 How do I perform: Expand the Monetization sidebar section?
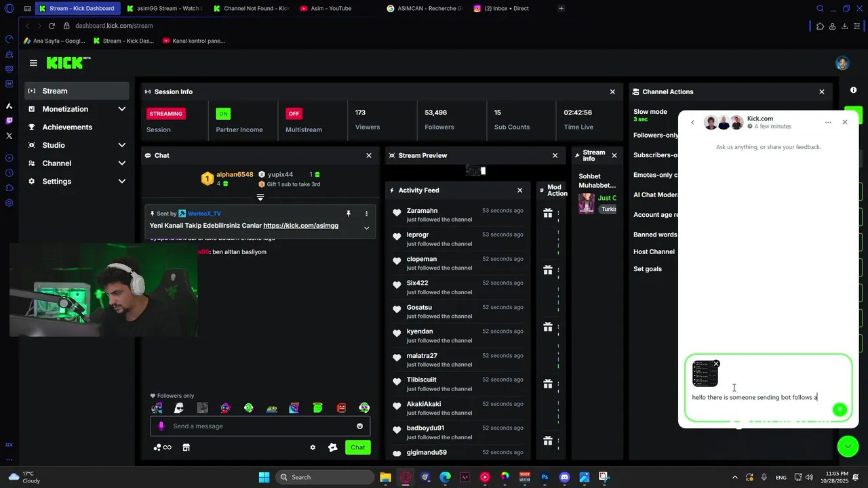pos(122,109)
